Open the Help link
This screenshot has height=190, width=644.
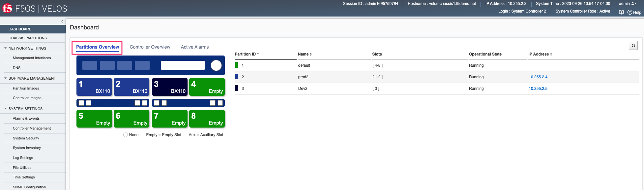coord(634,12)
